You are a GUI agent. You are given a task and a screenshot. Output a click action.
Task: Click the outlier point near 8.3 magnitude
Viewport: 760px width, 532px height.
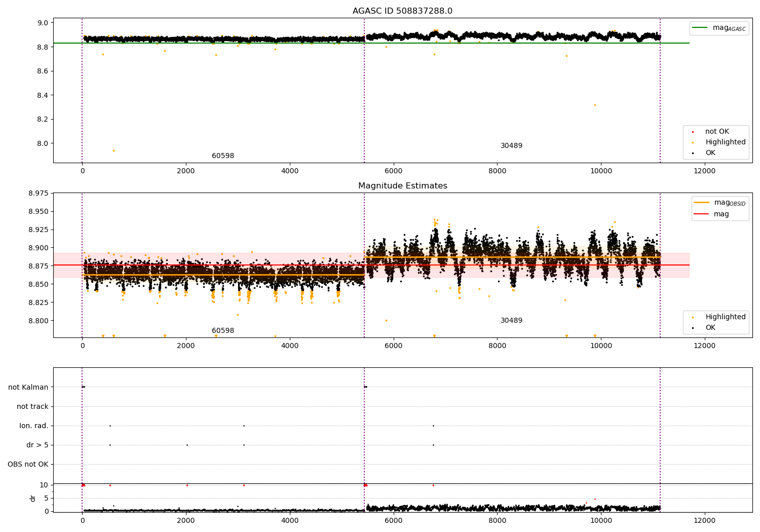tap(595, 105)
